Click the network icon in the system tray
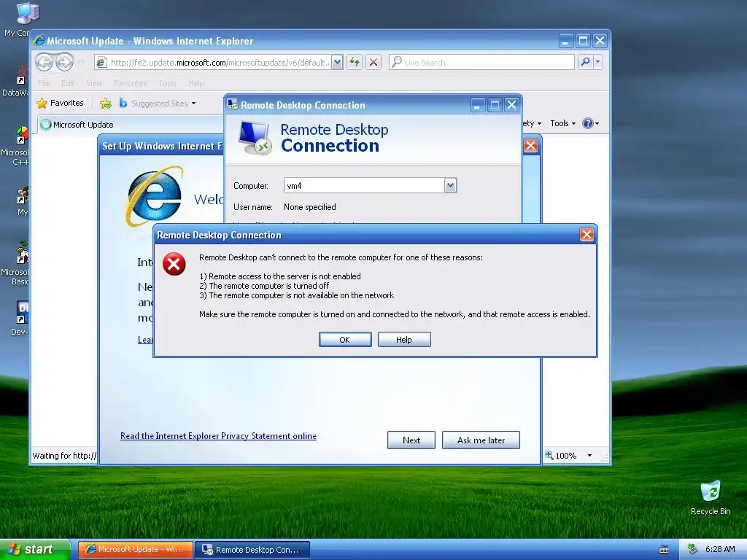747x560 pixels. point(692,549)
